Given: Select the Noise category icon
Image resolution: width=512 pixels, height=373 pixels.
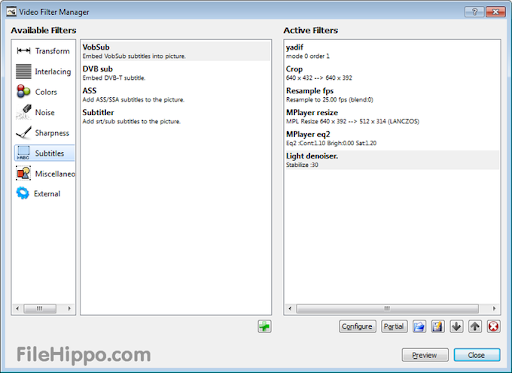Looking at the screenshot, I should click(x=23, y=112).
